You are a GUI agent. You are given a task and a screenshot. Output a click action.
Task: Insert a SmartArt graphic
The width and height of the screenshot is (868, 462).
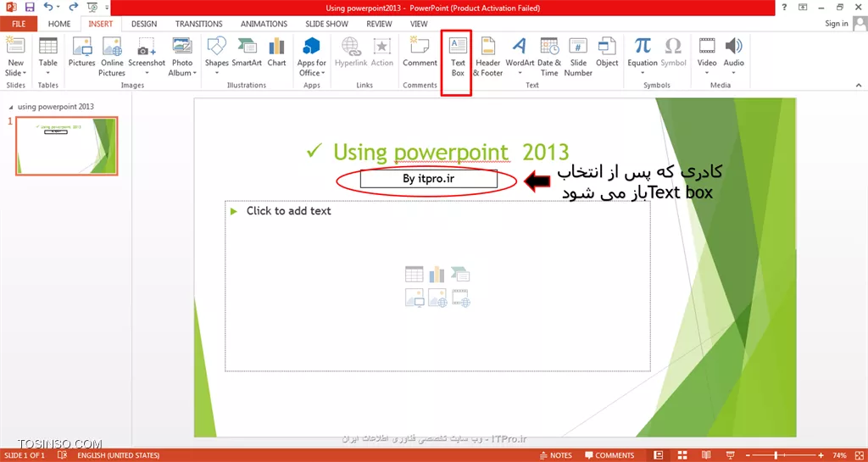(247, 53)
